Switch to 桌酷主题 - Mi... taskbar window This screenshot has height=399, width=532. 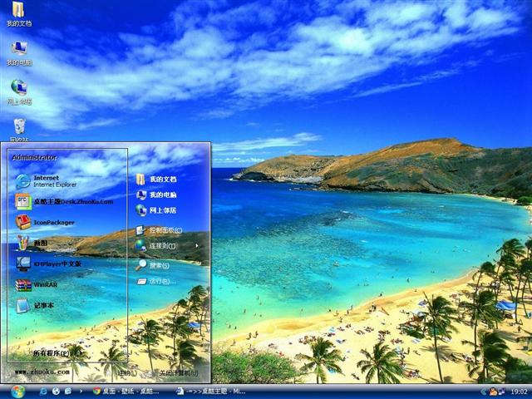pos(211,392)
